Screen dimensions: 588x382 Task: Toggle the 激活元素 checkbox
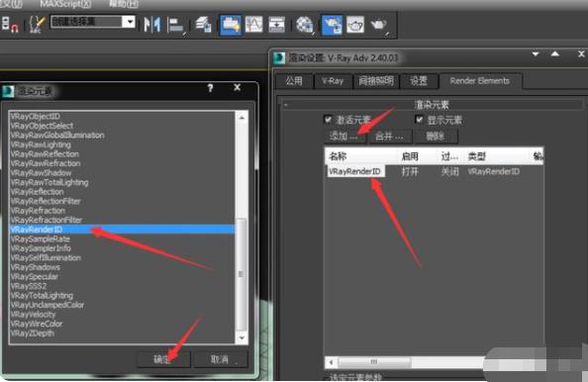(x=328, y=120)
